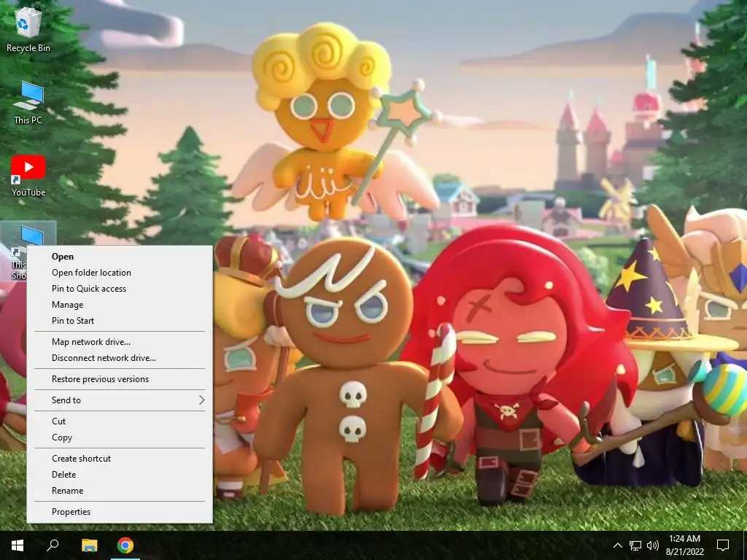Open taskbar search magnifier
Screen dimensions: 747x560
53,545
